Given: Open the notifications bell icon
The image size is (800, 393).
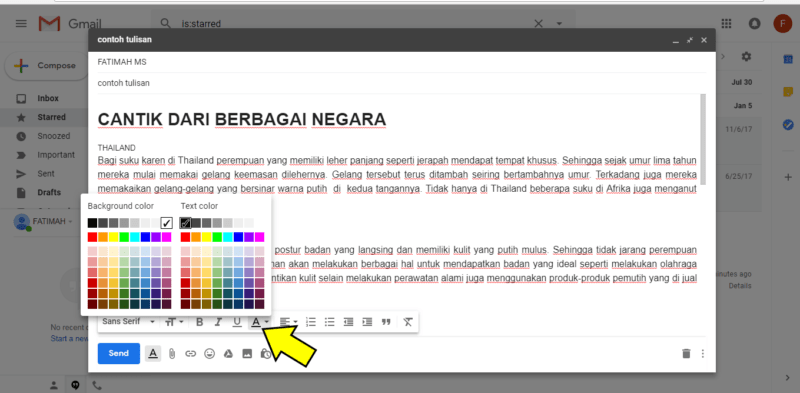Looking at the screenshot, I should coord(754,23).
